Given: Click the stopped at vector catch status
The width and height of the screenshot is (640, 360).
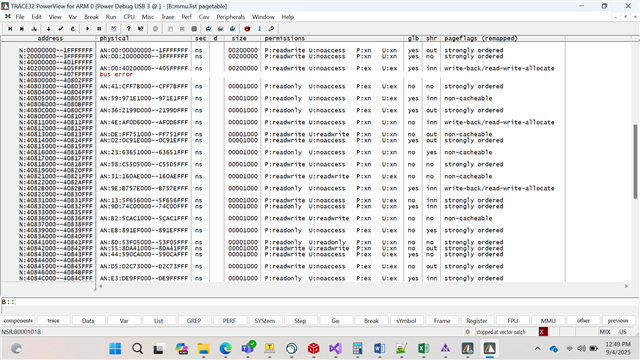Looking at the screenshot, I should 501,332.
